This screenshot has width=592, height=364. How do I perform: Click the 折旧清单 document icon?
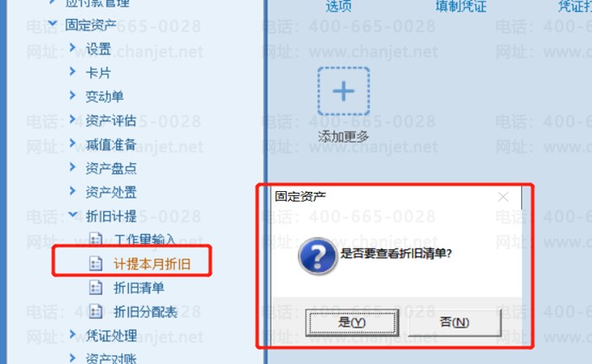tap(96, 287)
